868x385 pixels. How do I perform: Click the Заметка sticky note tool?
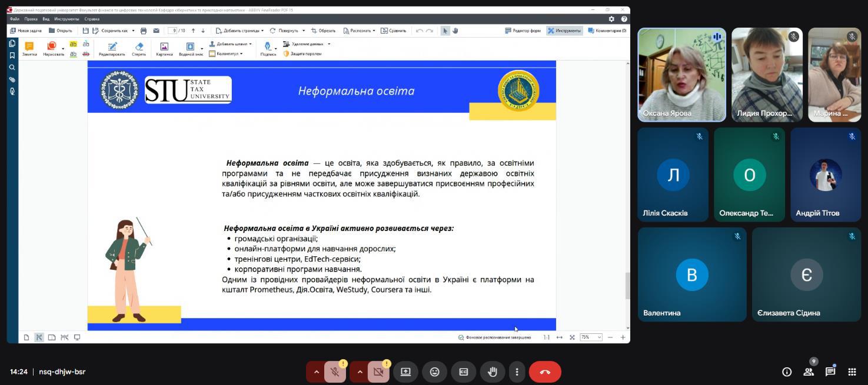[29, 49]
